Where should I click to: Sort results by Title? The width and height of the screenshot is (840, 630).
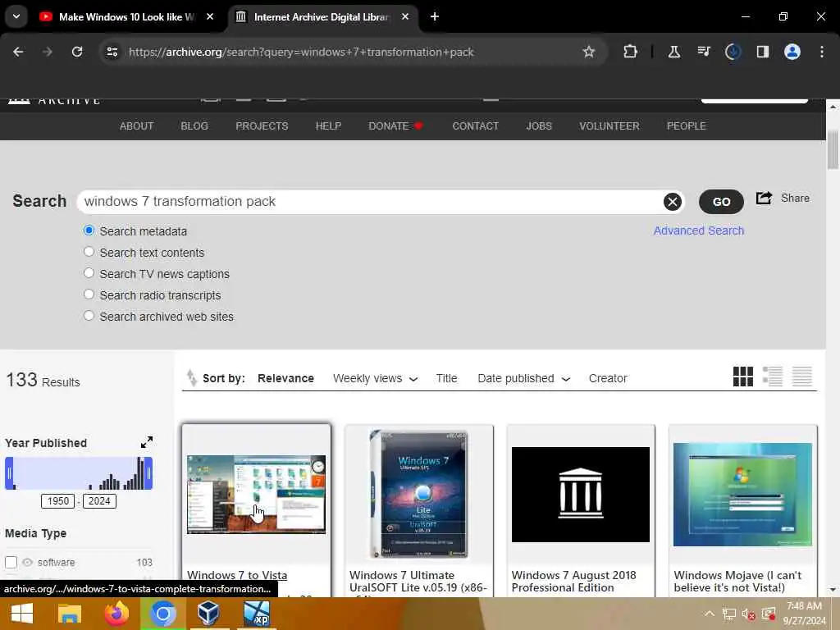446,378
